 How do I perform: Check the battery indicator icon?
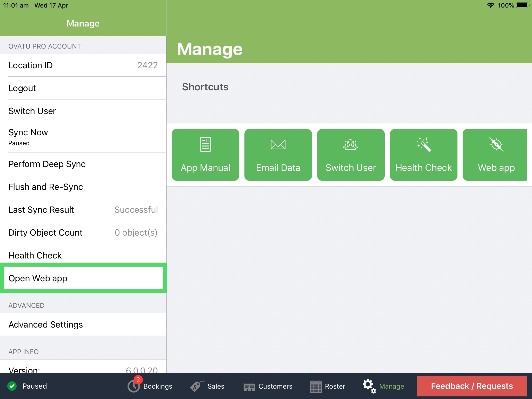(x=523, y=5)
